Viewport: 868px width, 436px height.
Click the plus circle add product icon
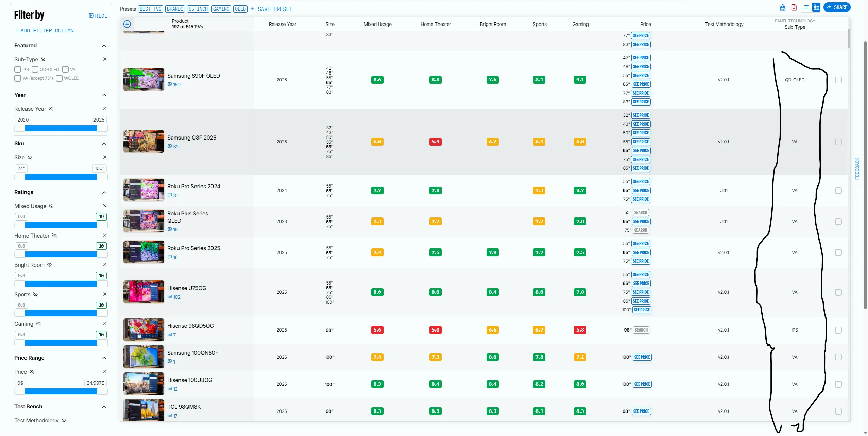click(x=127, y=24)
